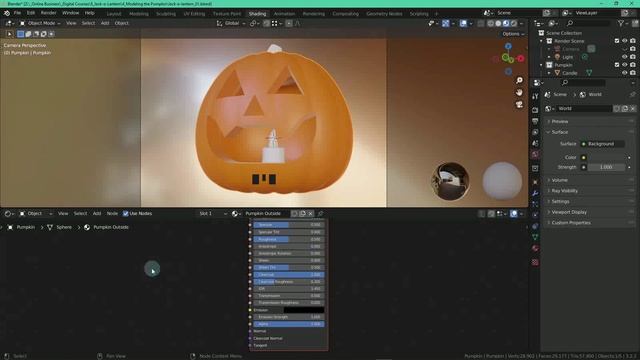Click the node editor pin icon
This screenshot has width=640, height=360.
pyautogui.click(x=320, y=213)
